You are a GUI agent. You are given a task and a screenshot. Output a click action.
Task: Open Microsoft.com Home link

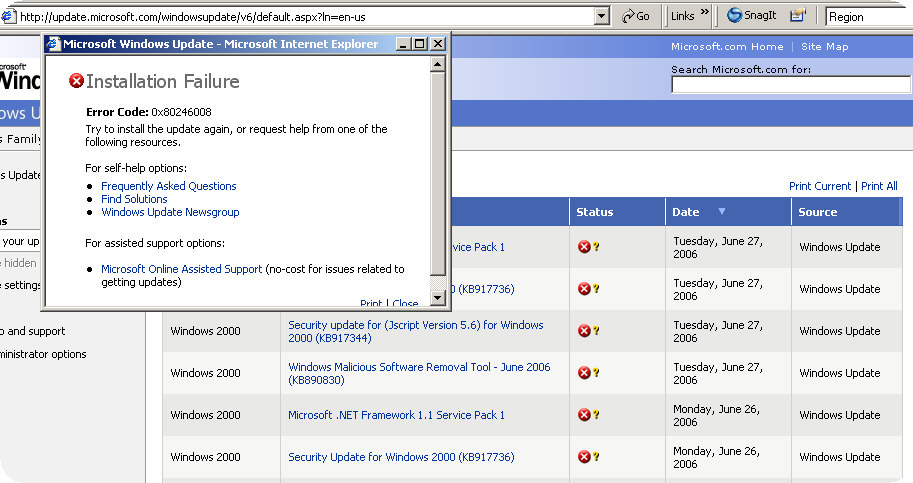pyautogui.click(x=727, y=47)
